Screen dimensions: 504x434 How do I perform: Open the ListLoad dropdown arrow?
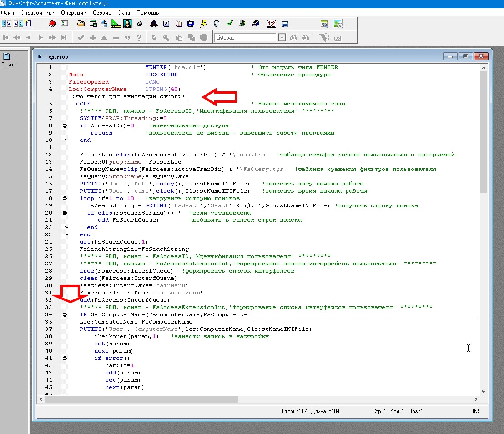coord(282,38)
